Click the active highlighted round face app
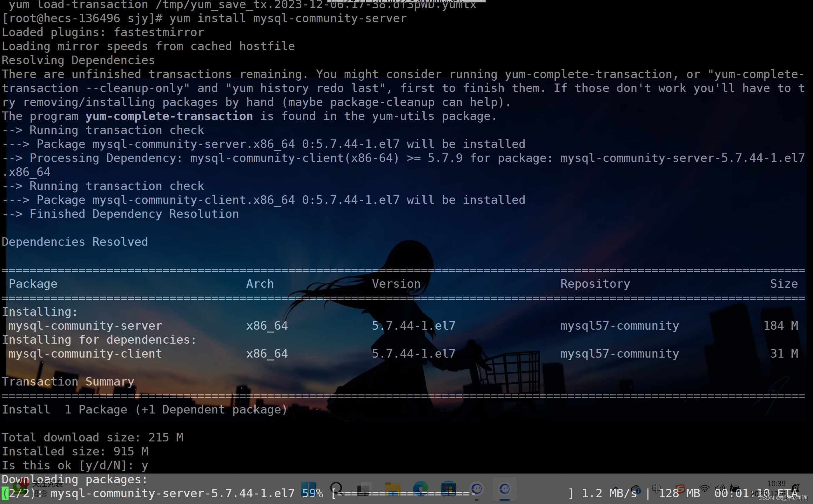Viewport: 813px width, 504px height. tap(505, 489)
